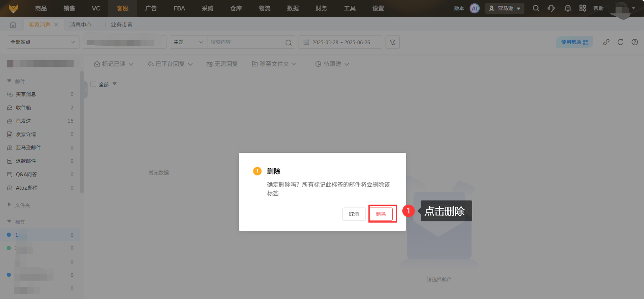Open the 商品 top menu
644x299 pixels.
click(x=41, y=8)
